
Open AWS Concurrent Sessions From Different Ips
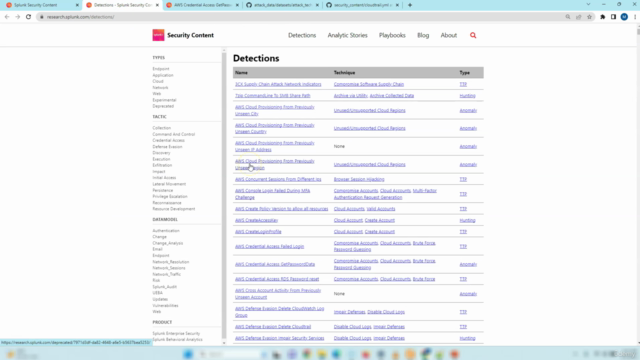pos(278,179)
